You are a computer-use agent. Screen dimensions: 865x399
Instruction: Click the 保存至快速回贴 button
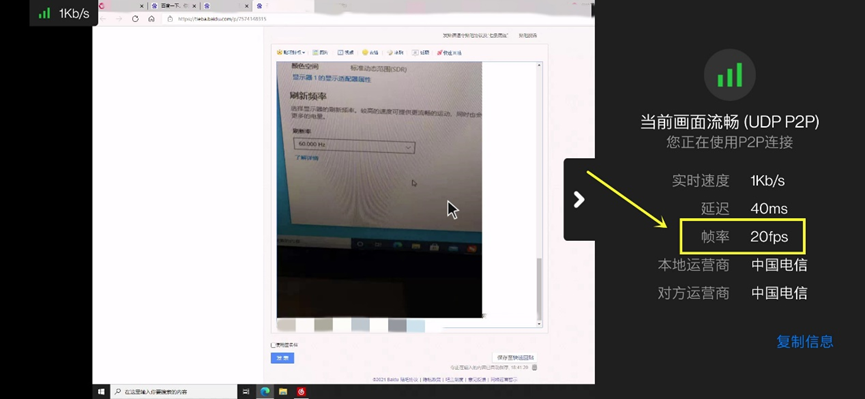point(514,358)
